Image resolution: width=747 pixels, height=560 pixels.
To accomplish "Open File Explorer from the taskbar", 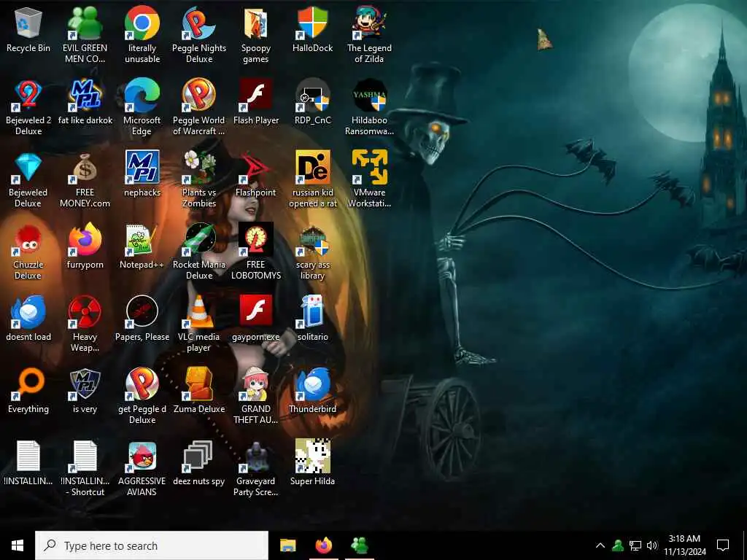I will (x=287, y=545).
